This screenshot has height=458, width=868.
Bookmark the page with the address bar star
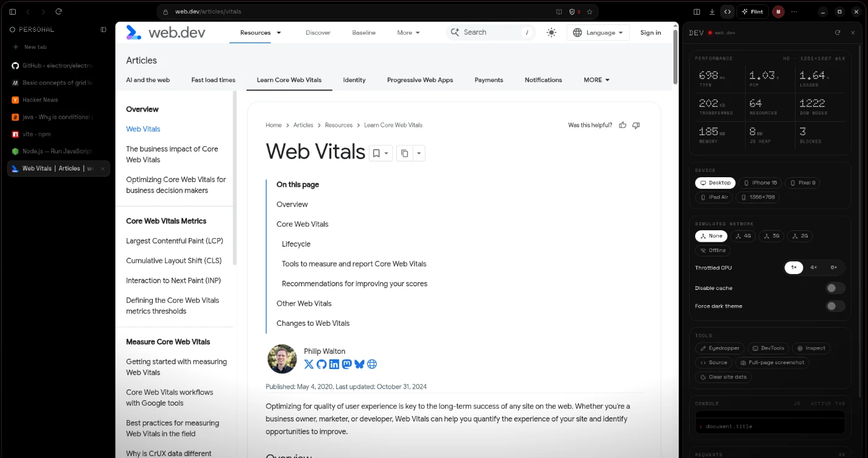click(589, 12)
